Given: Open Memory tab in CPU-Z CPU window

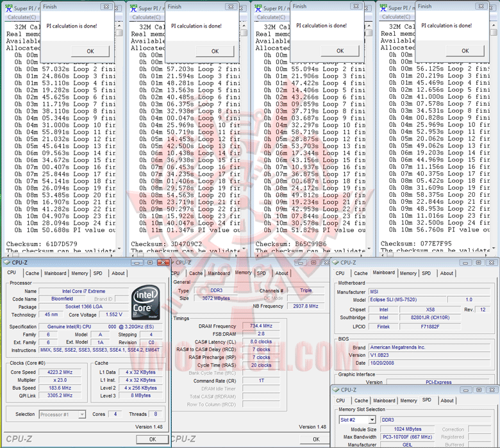Looking at the screenshot, I should [x=79, y=273].
